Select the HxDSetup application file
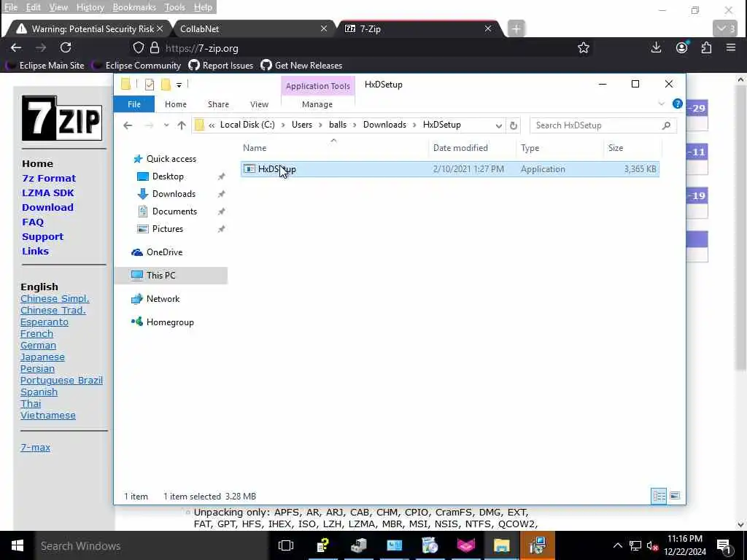Image resolution: width=747 pixels, height=560 pixels. [x=449, y=169]
